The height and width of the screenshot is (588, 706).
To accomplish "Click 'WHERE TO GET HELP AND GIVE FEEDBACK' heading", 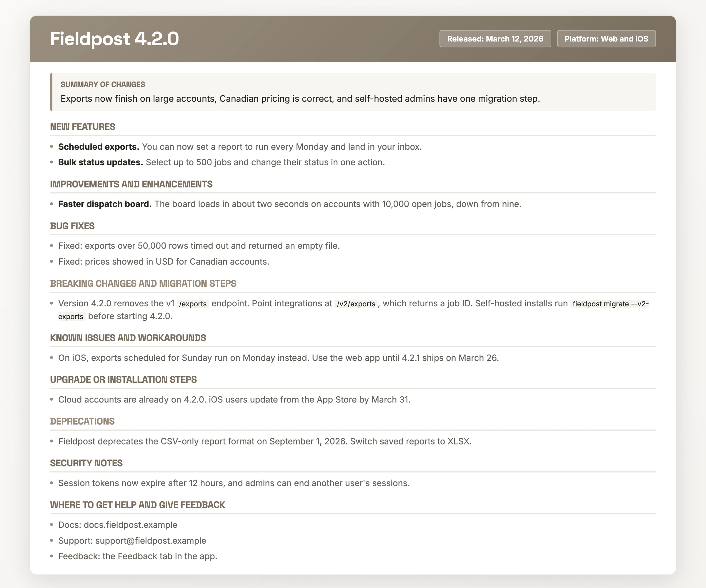I will [137, 505].
